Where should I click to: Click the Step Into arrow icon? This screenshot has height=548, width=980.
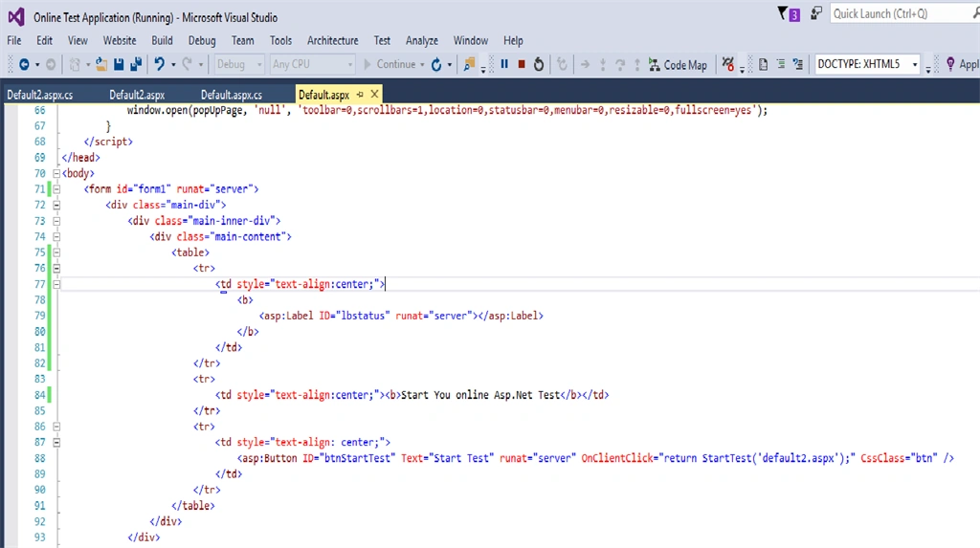[603, 64]
